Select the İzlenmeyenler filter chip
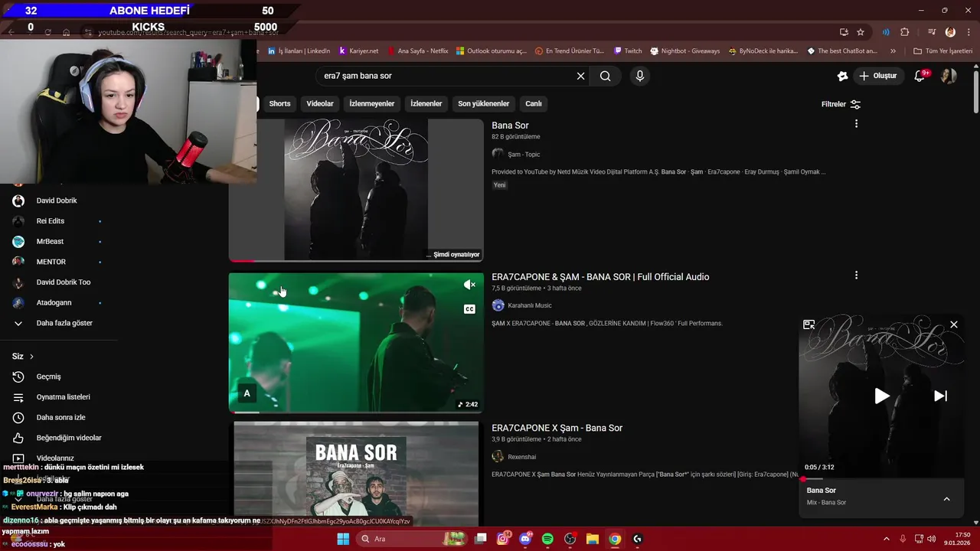Screen dimensions: 980x551 [x=372, y=103]
